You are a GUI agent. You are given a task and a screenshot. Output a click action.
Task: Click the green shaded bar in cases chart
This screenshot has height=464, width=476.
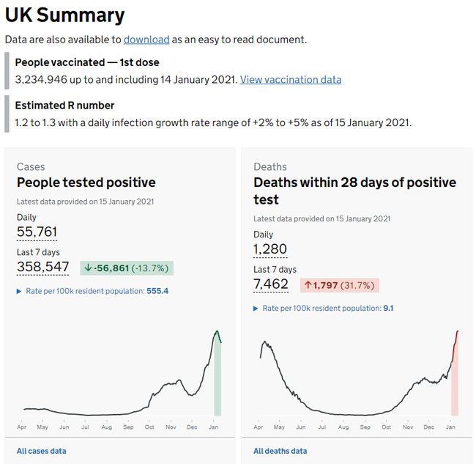pos(217,381)
